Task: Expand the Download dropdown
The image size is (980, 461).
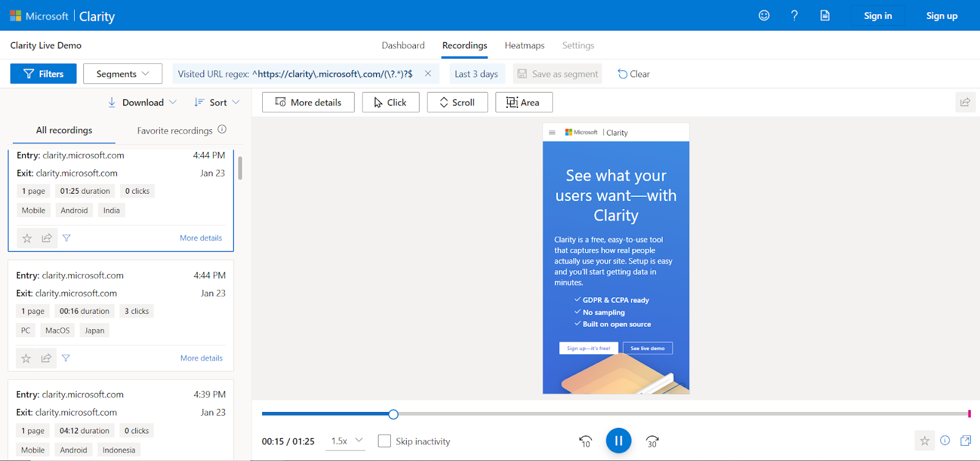Action: (x=142, y=102)
